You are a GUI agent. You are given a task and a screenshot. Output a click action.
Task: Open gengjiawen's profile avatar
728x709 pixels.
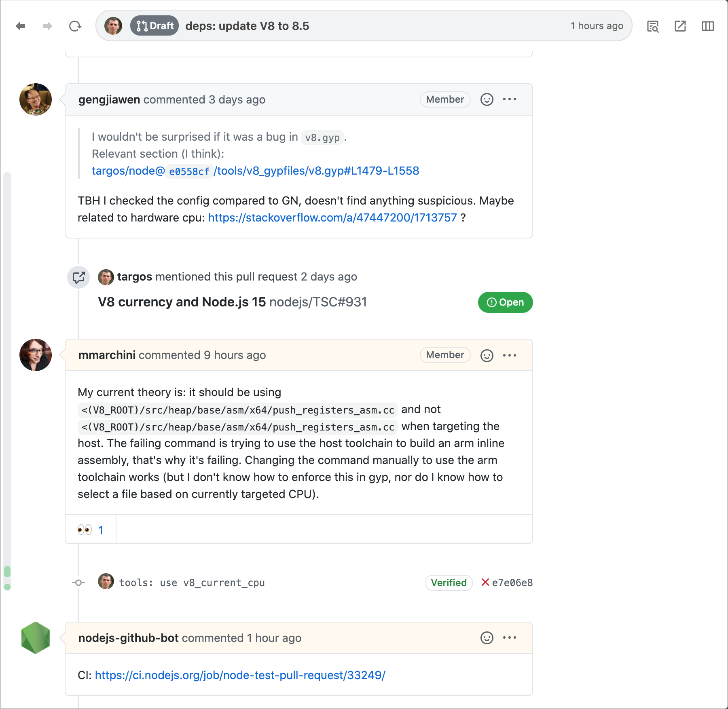(x=36, y=99)
